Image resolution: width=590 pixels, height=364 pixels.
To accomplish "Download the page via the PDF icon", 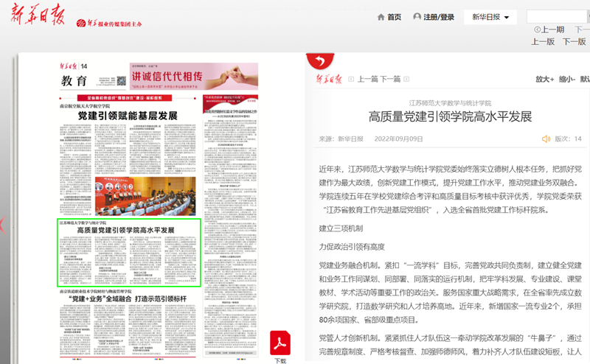I will click(x=280, y=344).
